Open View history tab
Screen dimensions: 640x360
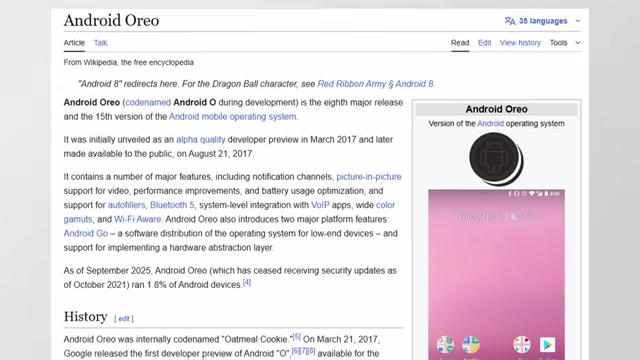pyautogui.click(x=520, y=43)
